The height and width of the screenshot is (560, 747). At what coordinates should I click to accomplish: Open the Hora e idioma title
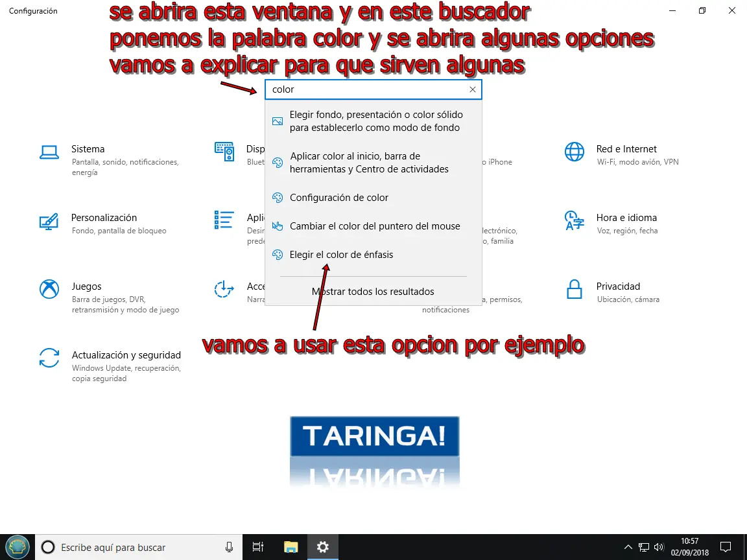coord(626,218)
